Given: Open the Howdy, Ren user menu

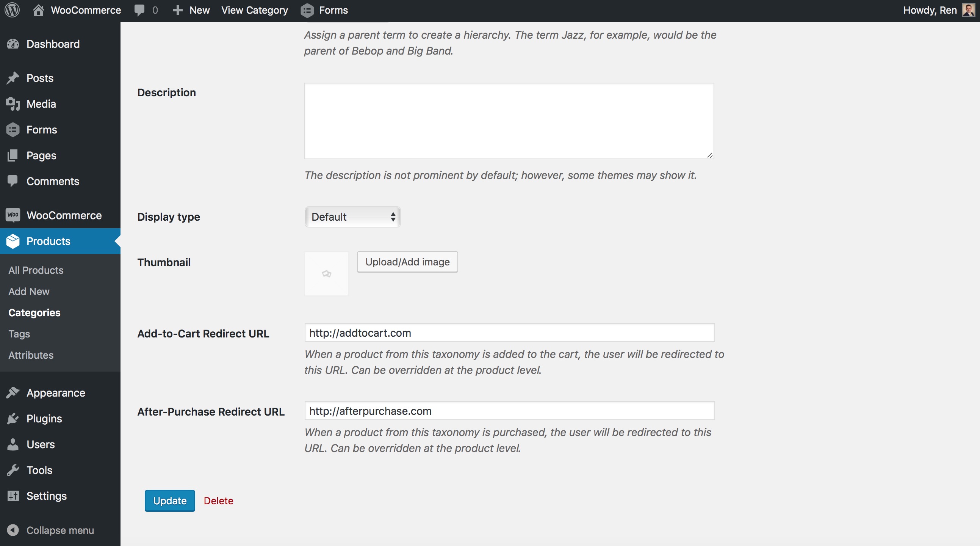Looking at the screenshot, I should pos(938,10).
